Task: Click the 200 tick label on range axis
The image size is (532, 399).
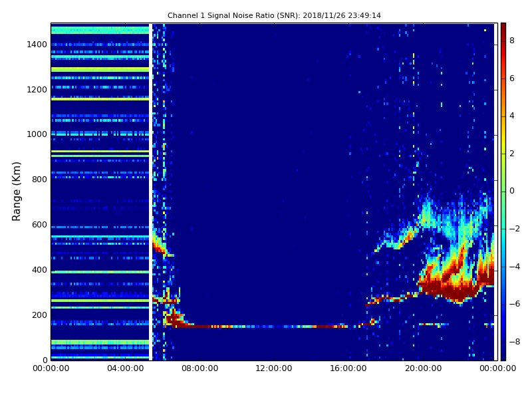Action: click(39, 315)
